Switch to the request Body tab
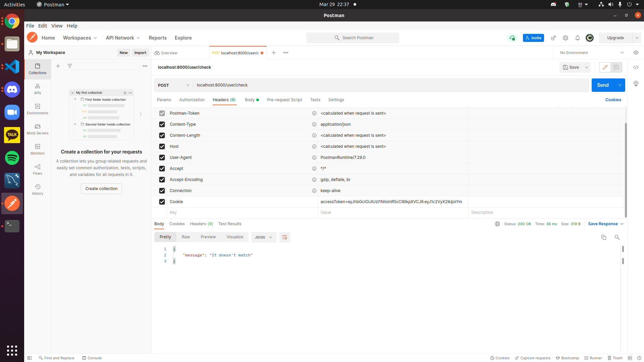The height and width of the screenshot is (362, 644). (252, 100)
